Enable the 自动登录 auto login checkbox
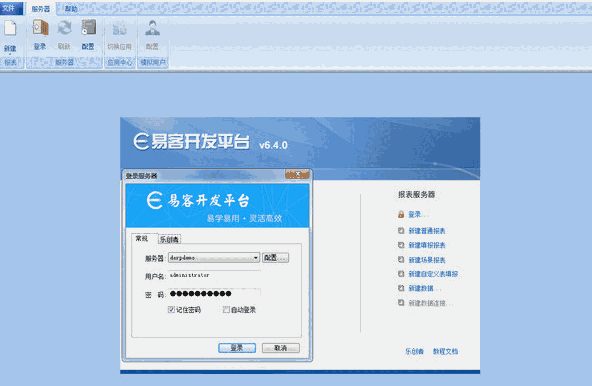Image resolution: width=592 pixels, height=386 pixels. (226, 310)
